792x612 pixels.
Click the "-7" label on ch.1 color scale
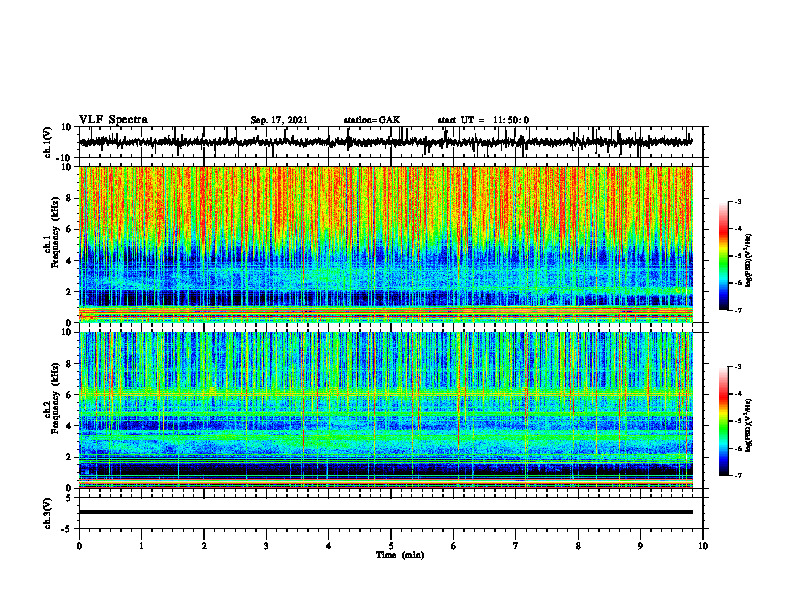coord(737,310)
